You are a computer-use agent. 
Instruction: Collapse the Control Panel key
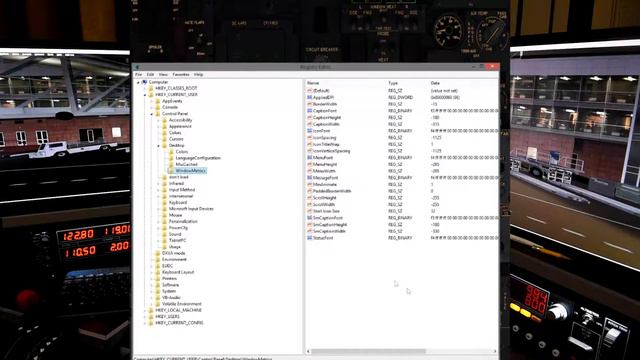(151, 114)
